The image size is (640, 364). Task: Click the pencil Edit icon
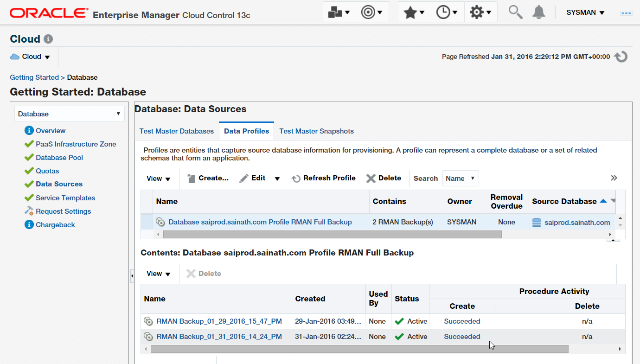click(244, 179)
